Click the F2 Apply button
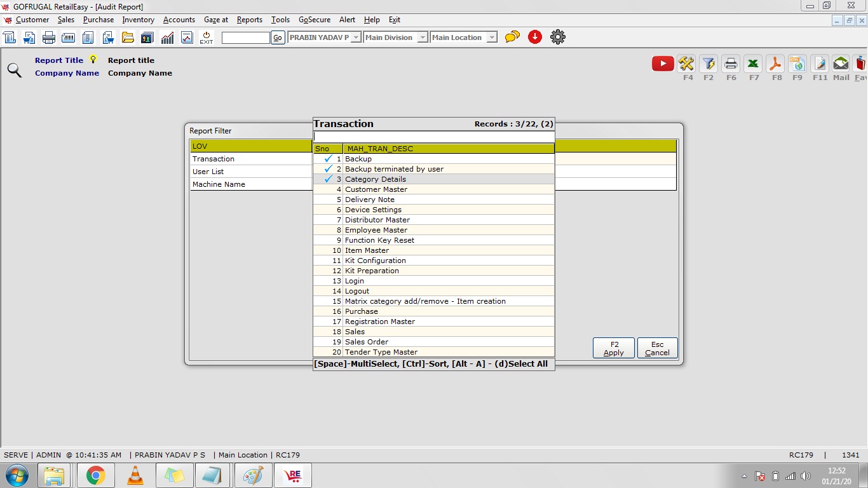 613,348
